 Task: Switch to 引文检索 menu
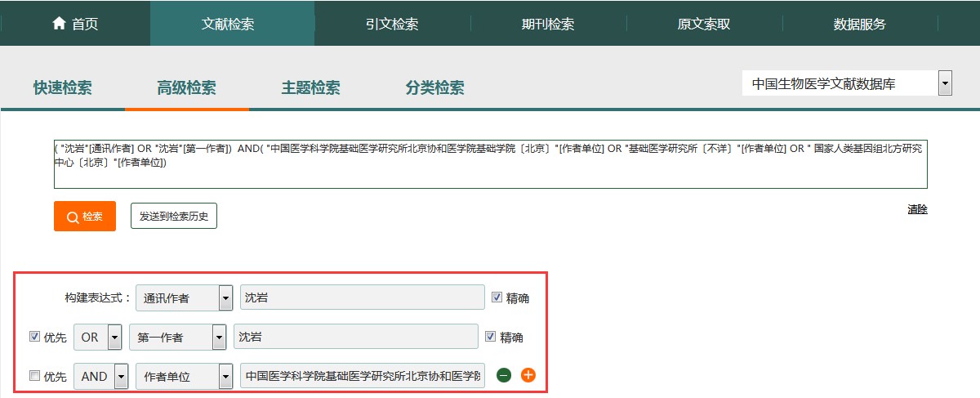(x=392, y=24)
